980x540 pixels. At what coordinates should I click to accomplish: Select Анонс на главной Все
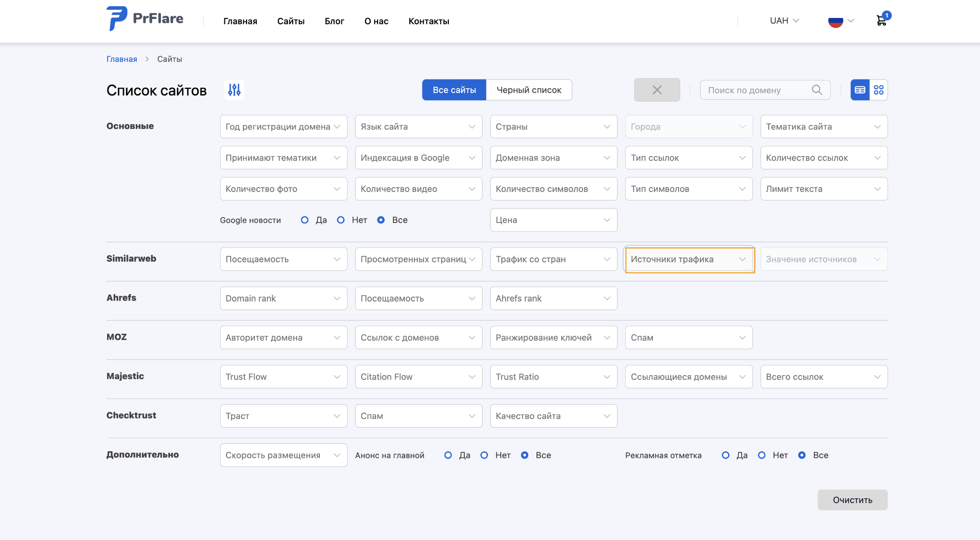[524, 455]
